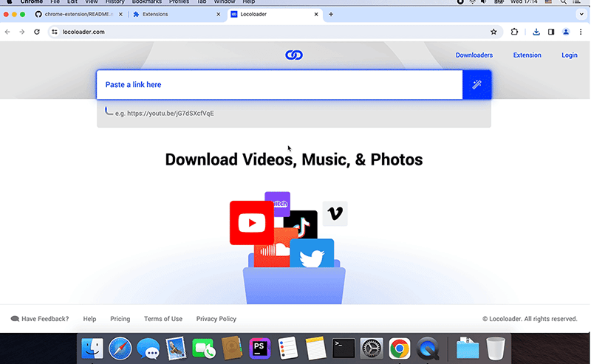This screenshot has height=364, width=591.
Task: Open Terminal from the dock
Action: pos(344,348)
